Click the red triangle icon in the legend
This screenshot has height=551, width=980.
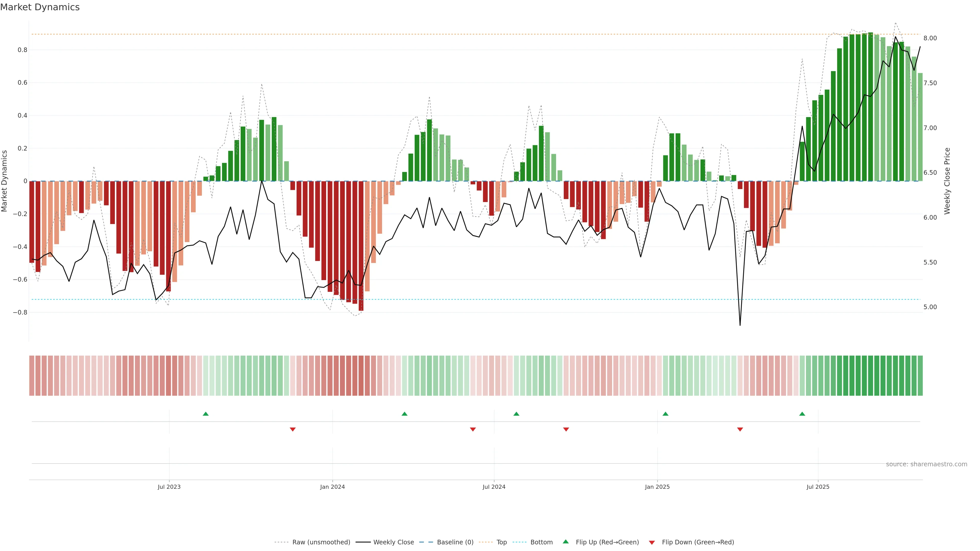coord(652,542)
